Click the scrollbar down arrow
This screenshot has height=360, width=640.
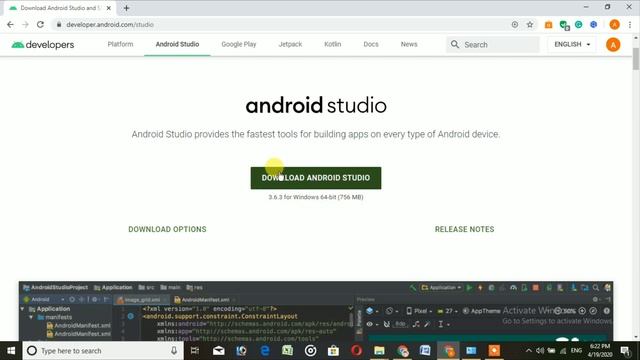click(636, 337)
